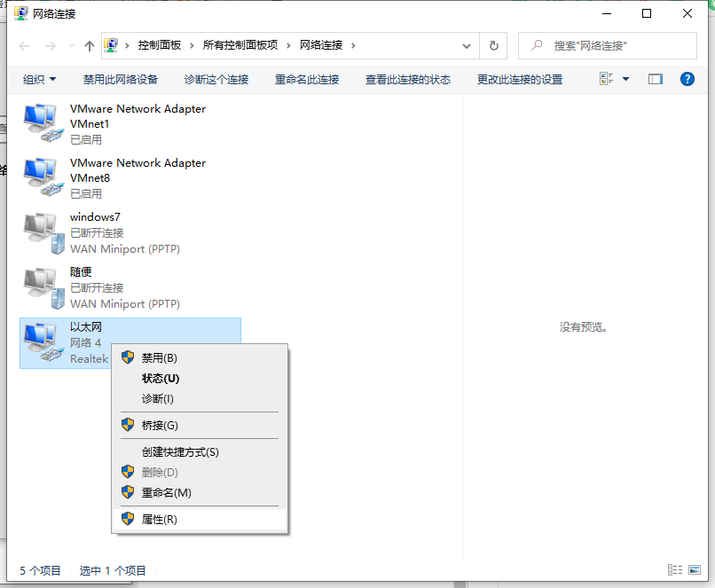Click 状态(U) in the context menu

(x=161, y=378)
